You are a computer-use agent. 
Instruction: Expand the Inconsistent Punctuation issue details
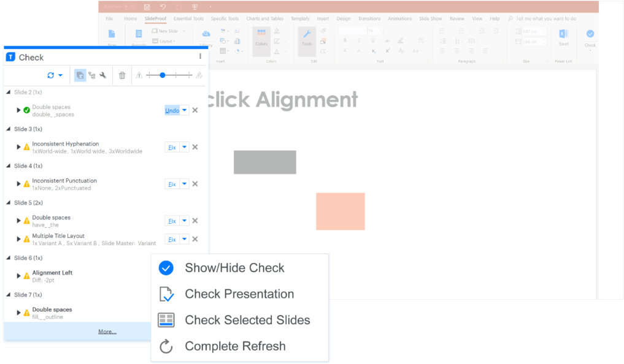click(x=18, y=184)
